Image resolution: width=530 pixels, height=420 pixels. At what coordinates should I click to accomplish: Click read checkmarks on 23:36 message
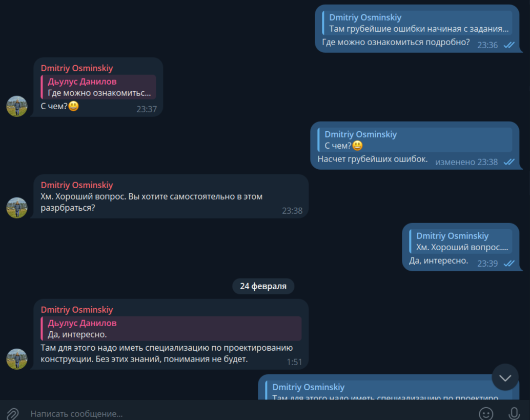click(509, 45)
